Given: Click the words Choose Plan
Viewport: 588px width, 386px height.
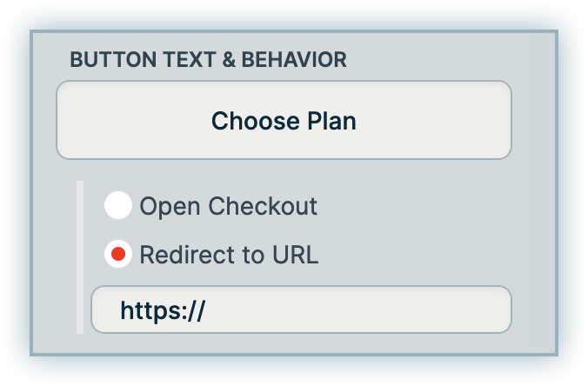Looking at the screenshot, I should [x=284, y=120].
